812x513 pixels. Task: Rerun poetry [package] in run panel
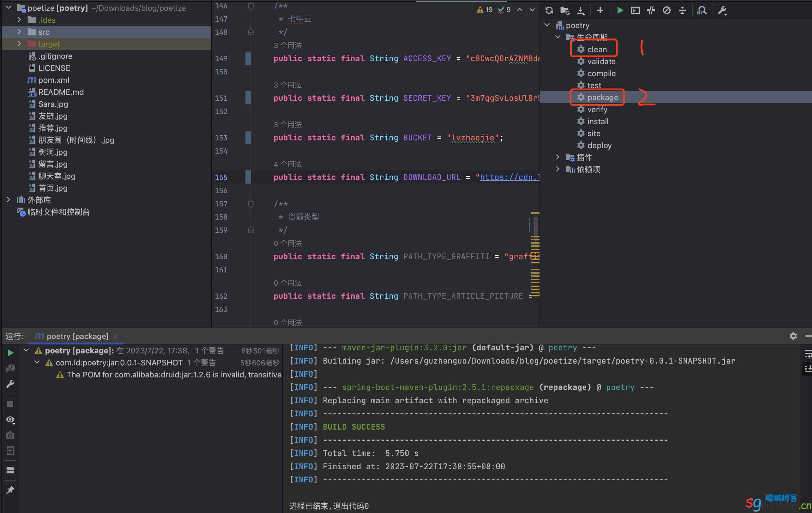(x=10, y=352)
